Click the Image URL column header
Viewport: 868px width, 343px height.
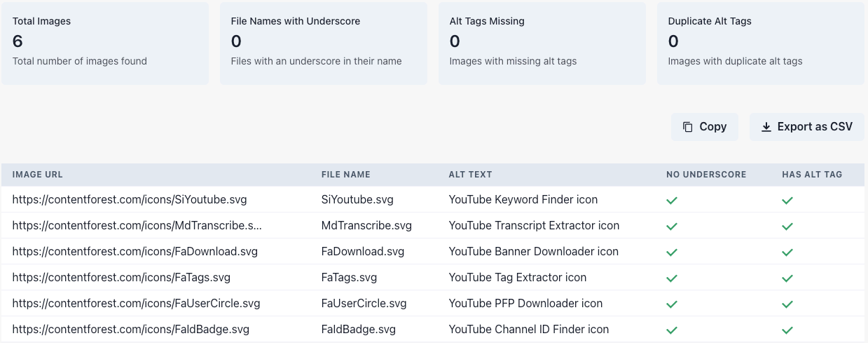tap(38, 175)
